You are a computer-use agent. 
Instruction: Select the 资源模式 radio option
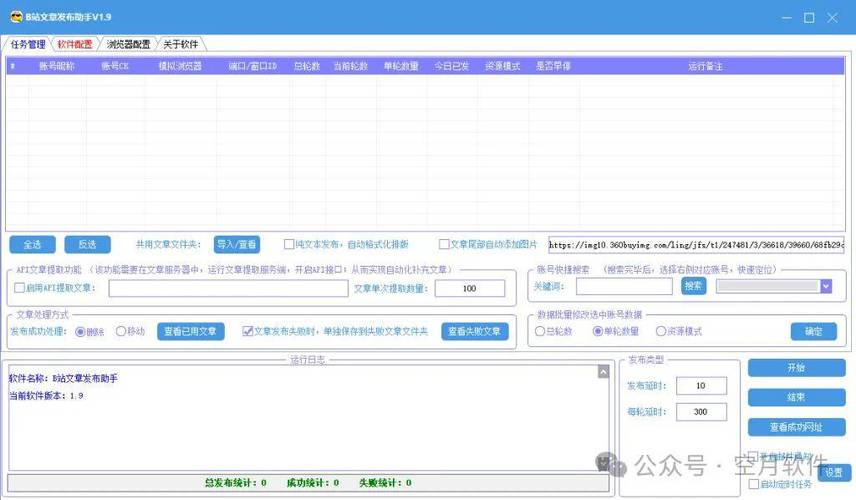click(661, 331)
